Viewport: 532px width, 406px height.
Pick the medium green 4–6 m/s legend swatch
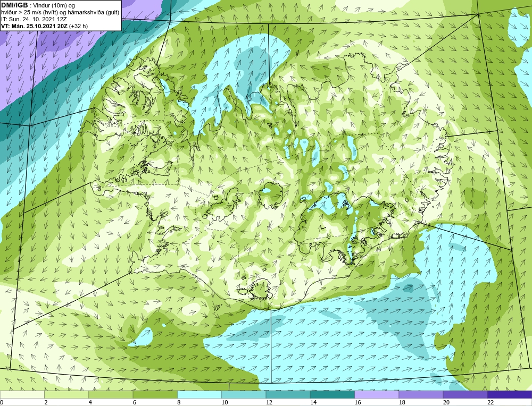(111, 395)
